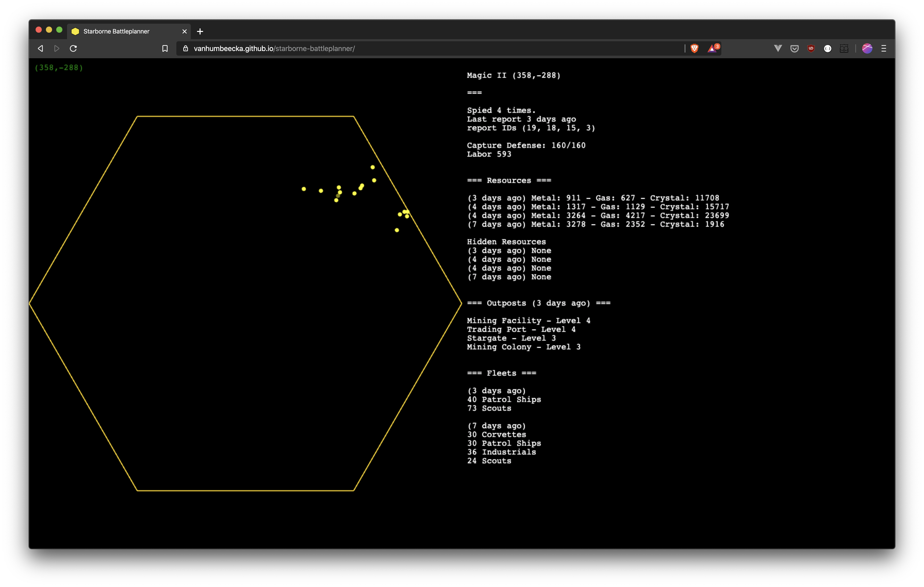Open the browser profile avatar
924x587 pixels.
tap(867, 48)
